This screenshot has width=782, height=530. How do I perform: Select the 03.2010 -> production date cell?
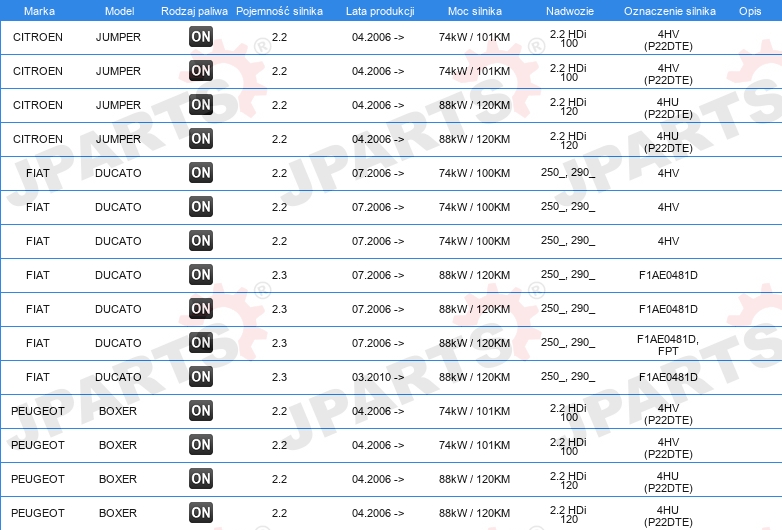(378, 377)
